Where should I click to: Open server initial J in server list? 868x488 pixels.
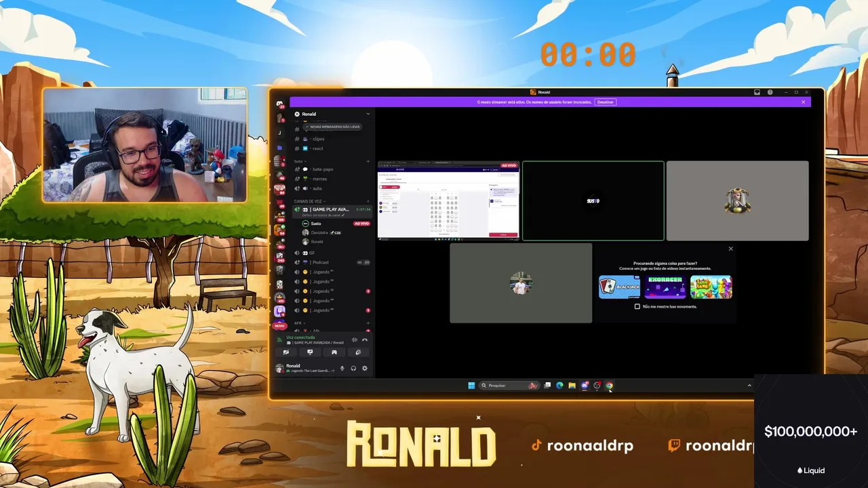279,133
